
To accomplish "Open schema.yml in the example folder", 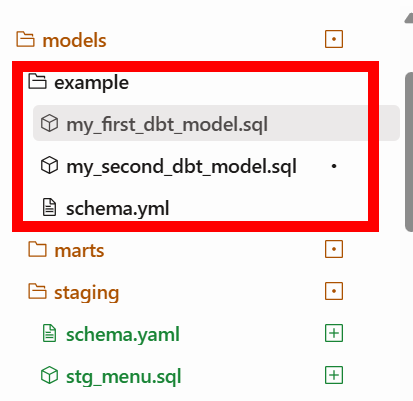I will pos(118,208).
